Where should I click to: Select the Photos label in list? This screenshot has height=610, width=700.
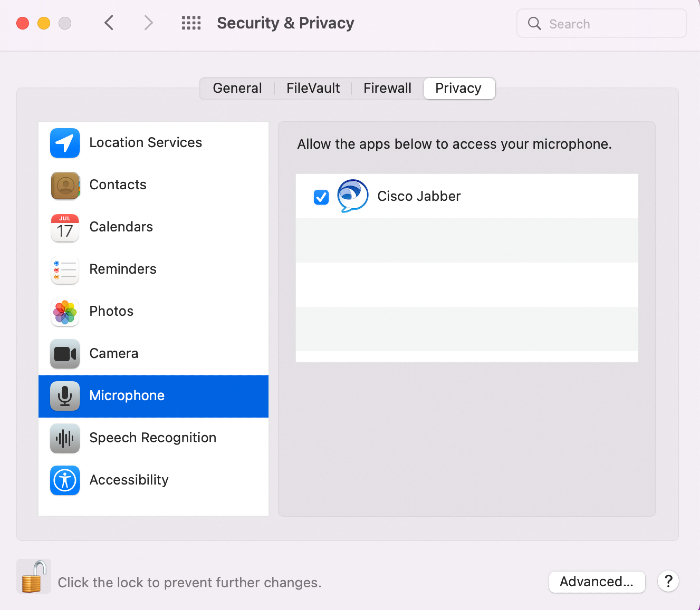[x=111, y=311]
